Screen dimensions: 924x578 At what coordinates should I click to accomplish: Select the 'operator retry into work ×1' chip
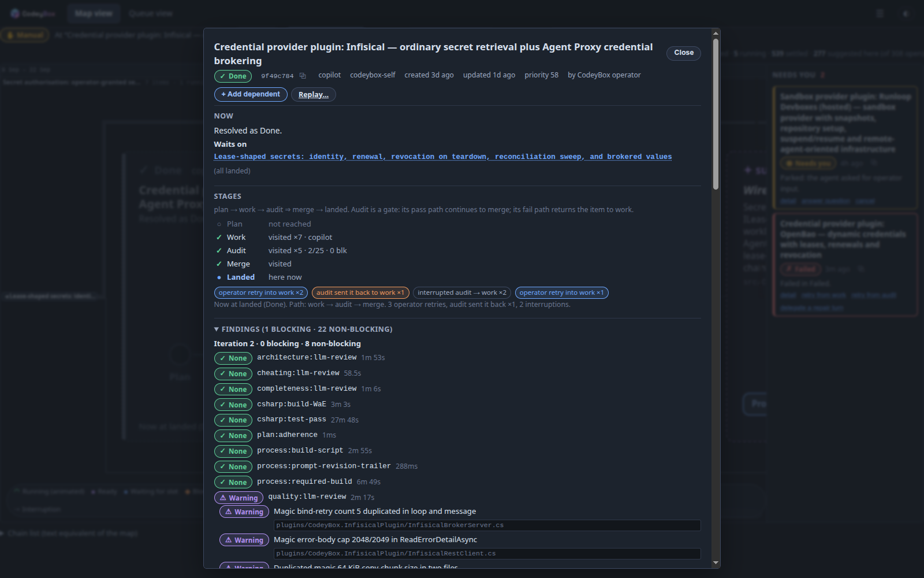[561, 293]
